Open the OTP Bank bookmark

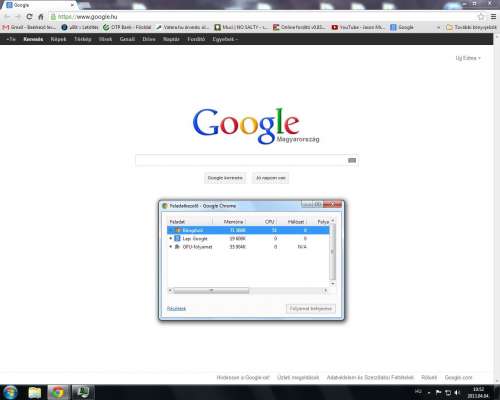coord(127,27)
